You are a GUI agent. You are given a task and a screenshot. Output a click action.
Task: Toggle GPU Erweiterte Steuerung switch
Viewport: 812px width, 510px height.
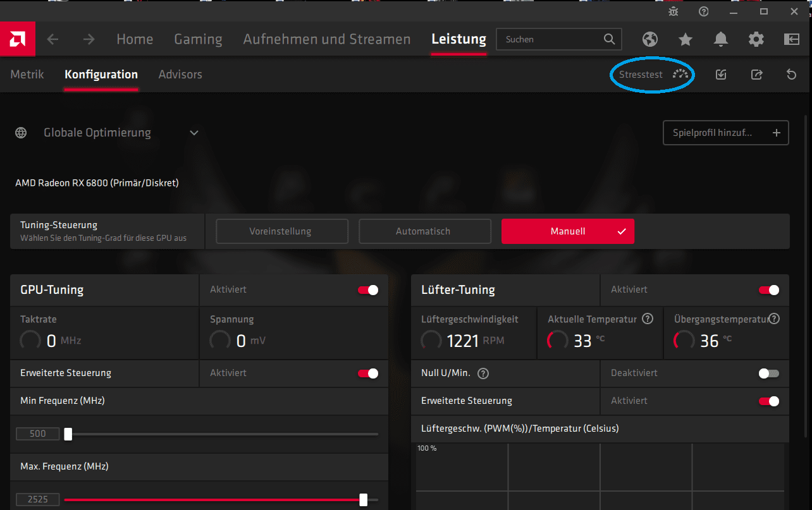pyautogui.click(x=368, y=373)
